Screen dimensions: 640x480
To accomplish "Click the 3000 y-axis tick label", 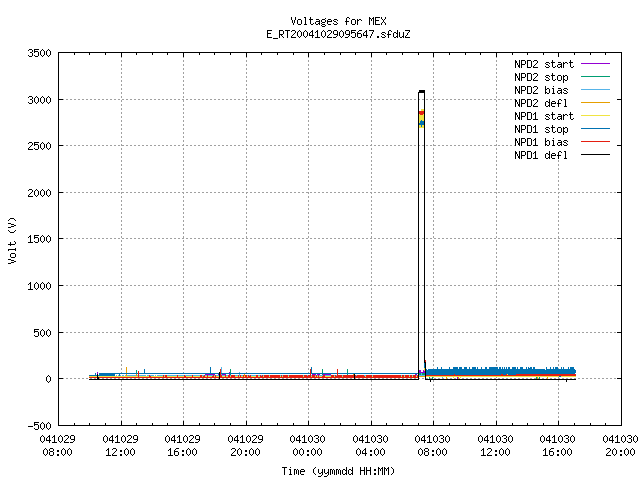I will coord(40,100).
